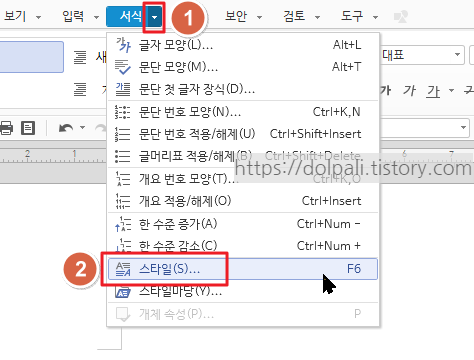Open the 보안 menu

click(x=236, y=16)
